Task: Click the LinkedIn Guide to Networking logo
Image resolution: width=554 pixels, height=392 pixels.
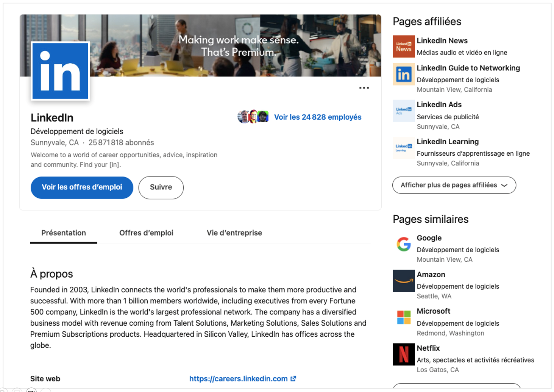Action: pyautogui.click(x=404, y=74)
